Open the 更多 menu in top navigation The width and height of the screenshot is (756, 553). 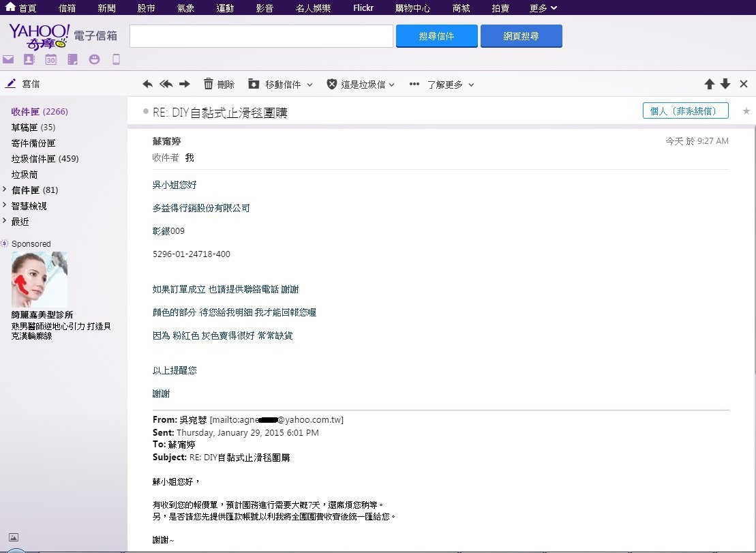tap(543, 8)
